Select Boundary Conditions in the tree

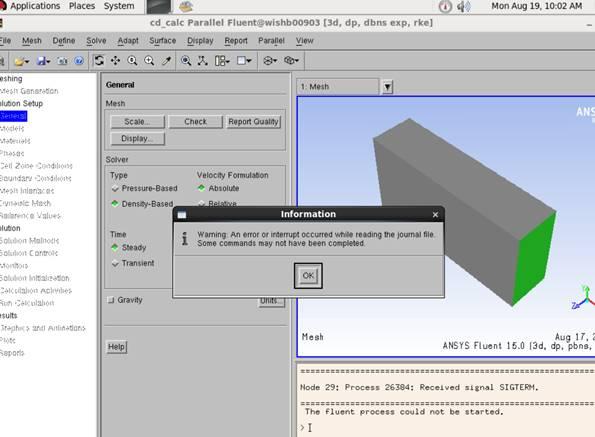coord(35,178)
